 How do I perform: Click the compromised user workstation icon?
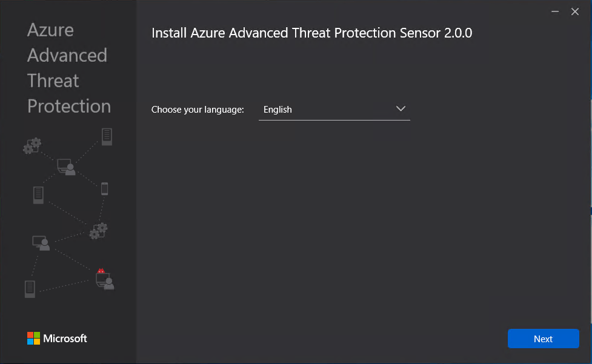click(105, 280)
